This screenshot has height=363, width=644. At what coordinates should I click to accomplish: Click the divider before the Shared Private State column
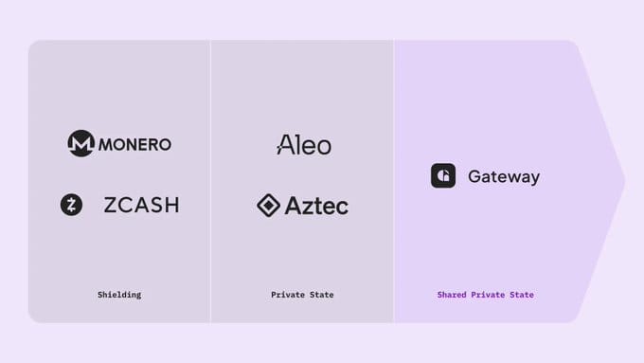click(x=394, y=181)
